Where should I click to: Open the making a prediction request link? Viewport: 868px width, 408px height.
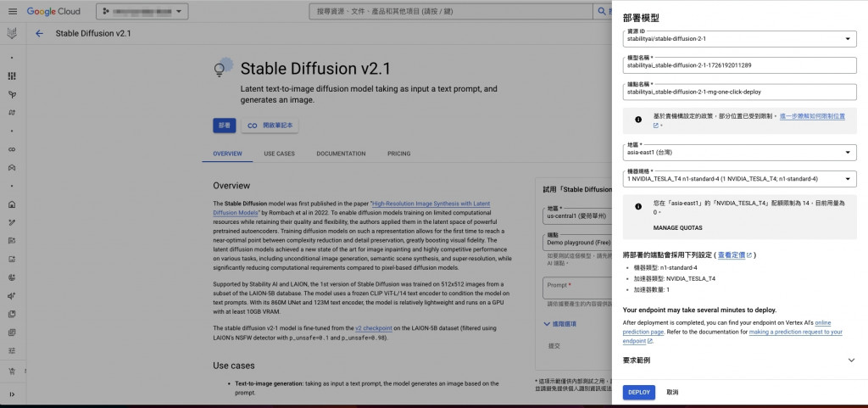tap(795, 333)
